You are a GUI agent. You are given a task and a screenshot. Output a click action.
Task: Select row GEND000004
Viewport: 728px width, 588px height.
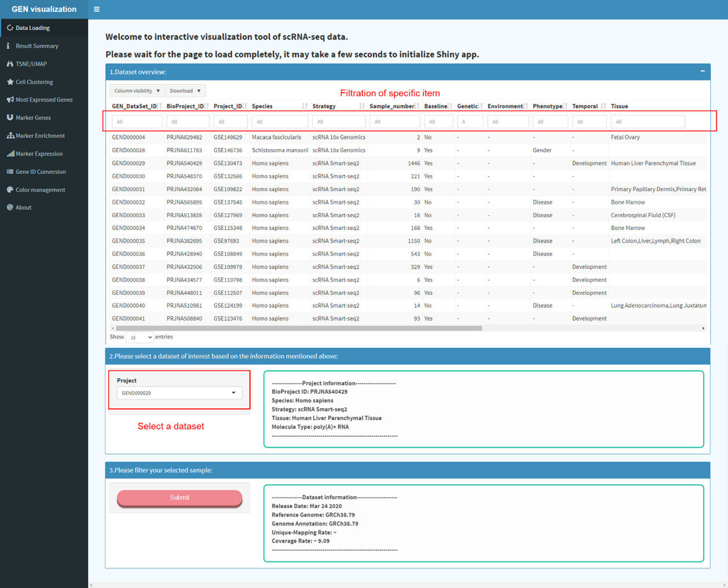point(408,137)
